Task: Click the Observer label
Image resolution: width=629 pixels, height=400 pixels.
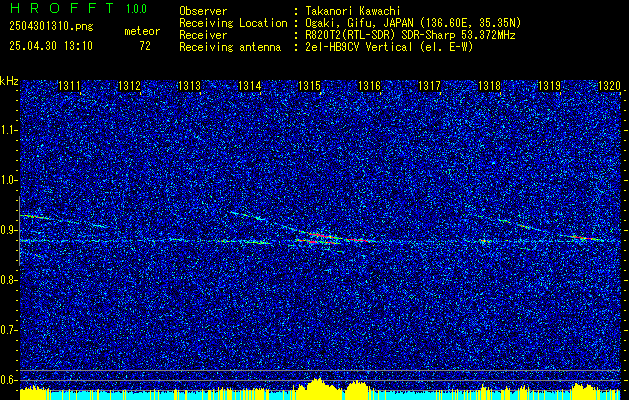Action: (203, 11)
